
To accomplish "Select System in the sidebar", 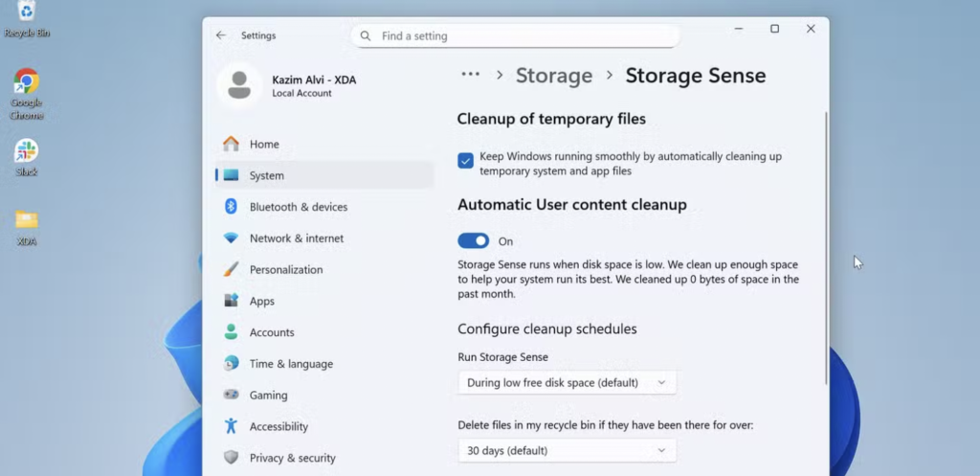I will click(266, 175).
